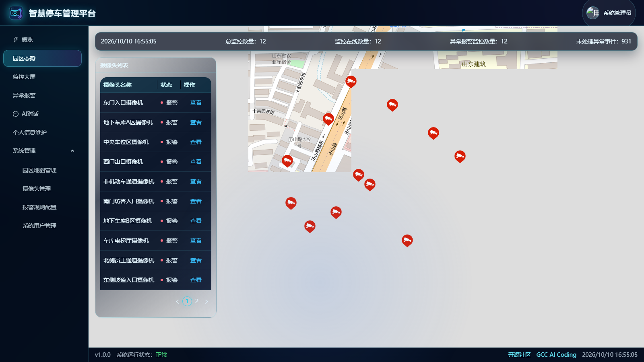
Task: Open 园区地图管理 submenu item
Action: pos(39,170)
